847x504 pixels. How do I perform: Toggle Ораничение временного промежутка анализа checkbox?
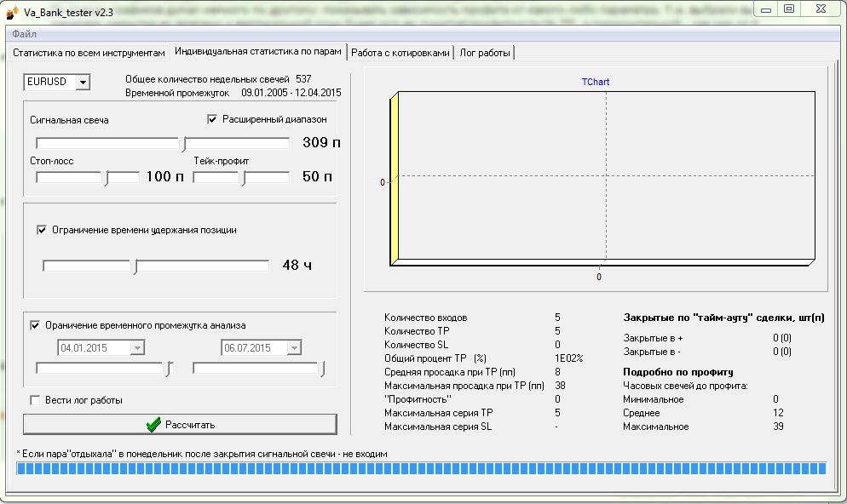(35, 325)
